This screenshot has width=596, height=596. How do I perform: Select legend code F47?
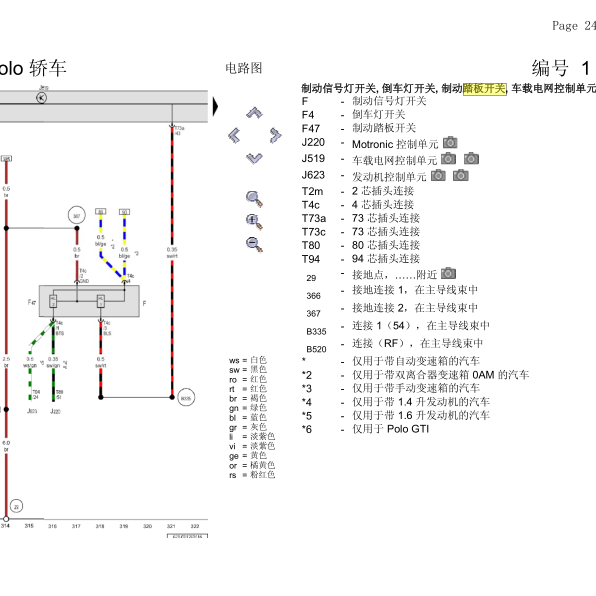click(311, 128)
